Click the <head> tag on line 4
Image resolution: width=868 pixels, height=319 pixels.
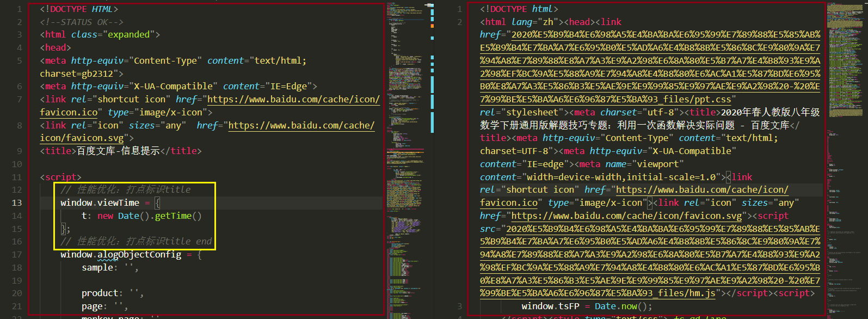point(56,47)
